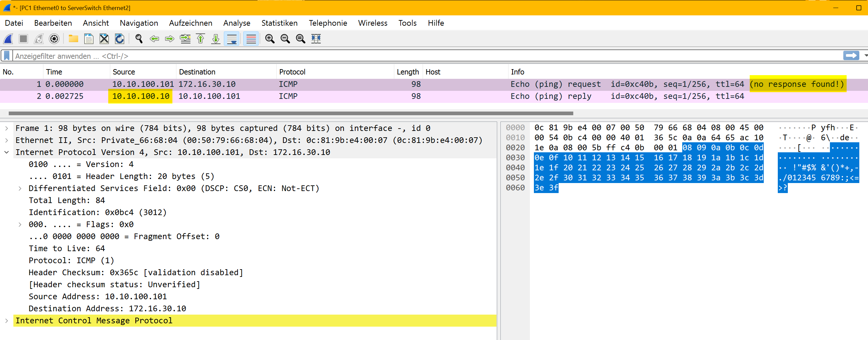
Task: Zoom in on the packet text
Action: 270,39
